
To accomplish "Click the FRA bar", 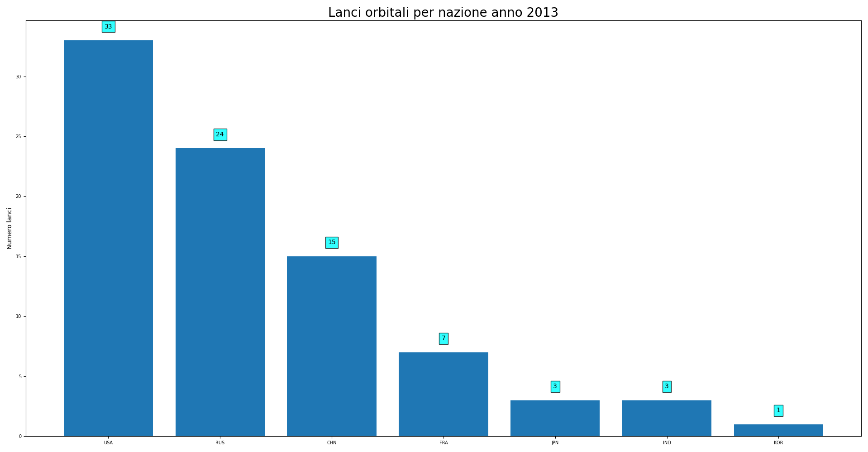I will tap(444, 394).
